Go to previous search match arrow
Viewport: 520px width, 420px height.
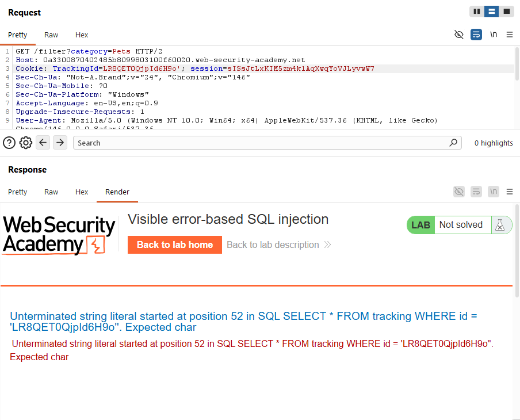(43, 143)
